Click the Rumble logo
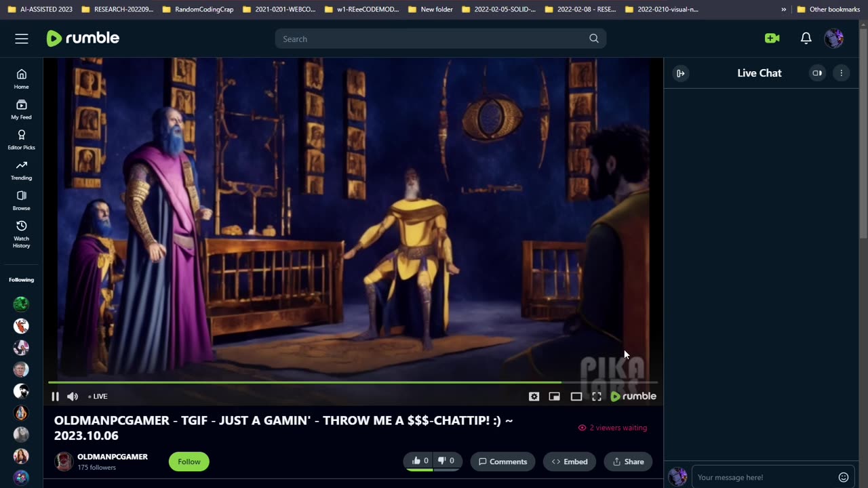This screenshot has width=868, height=488. click(83, 39)
